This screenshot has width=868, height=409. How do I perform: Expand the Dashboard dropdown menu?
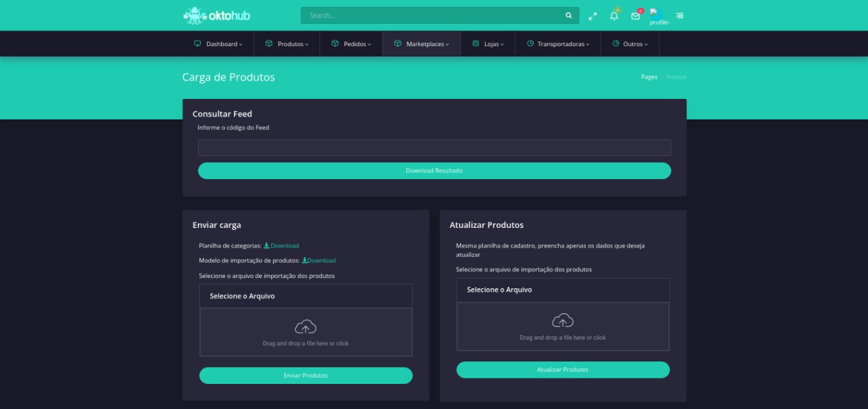coord(218,44)
